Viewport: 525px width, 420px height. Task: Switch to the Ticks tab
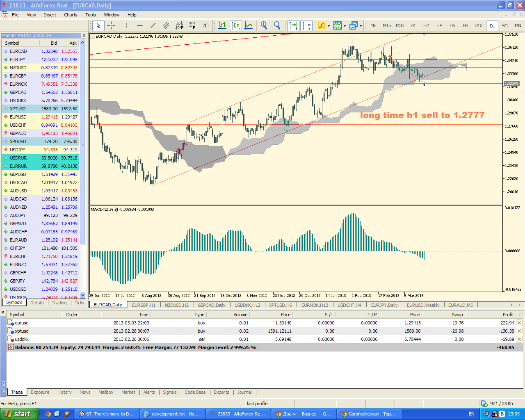(x=80, y=303)
